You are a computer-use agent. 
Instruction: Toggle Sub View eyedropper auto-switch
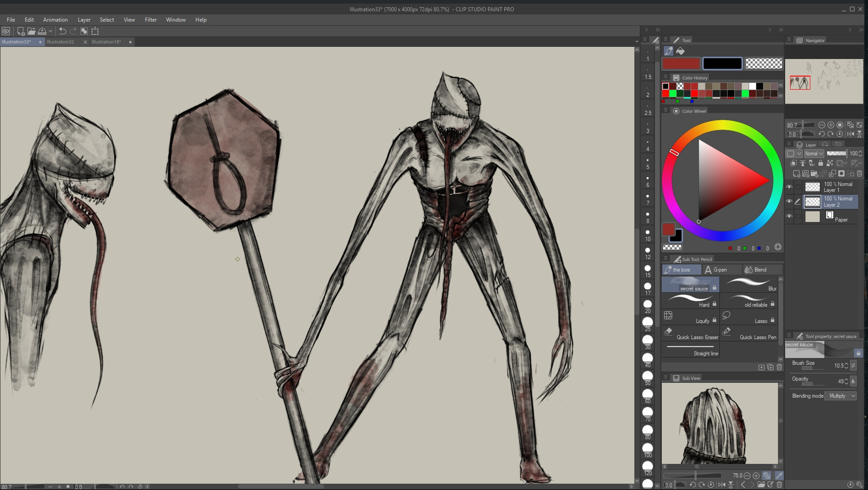(779, 476)
